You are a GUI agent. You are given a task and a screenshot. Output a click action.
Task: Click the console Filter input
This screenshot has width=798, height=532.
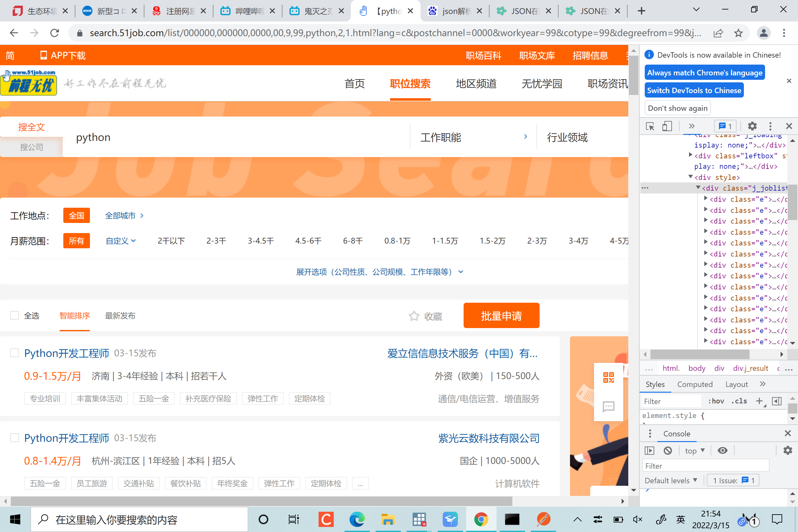[x=706, y=466]
